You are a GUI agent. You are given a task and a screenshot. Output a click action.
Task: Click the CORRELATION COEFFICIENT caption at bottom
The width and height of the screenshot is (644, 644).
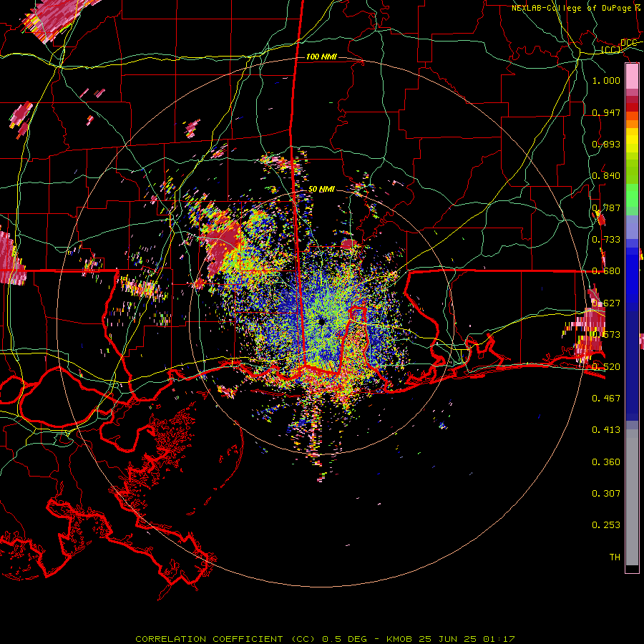point(325,639)
